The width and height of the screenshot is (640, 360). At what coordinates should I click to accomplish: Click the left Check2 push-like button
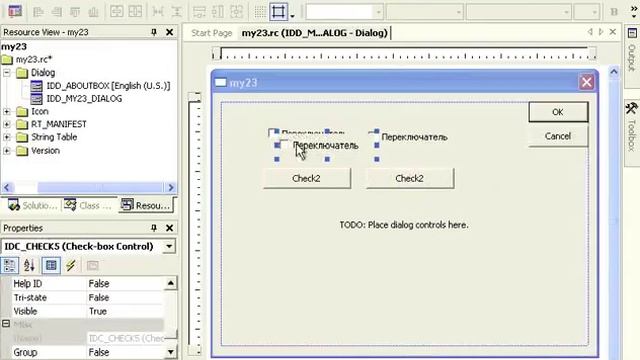pos(307,178)
